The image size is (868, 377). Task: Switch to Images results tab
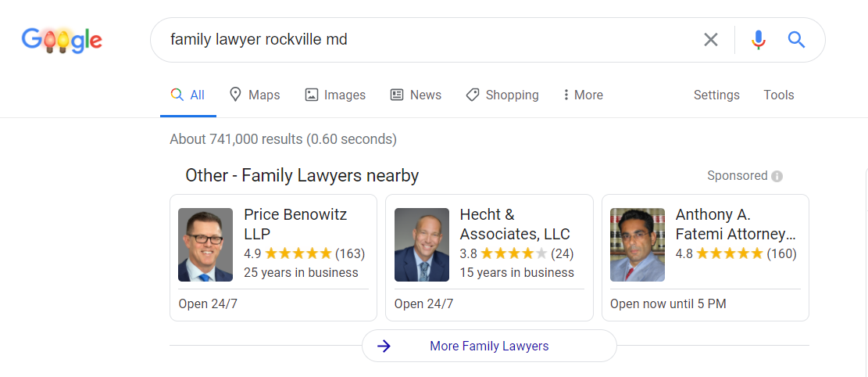pos(335,95)
